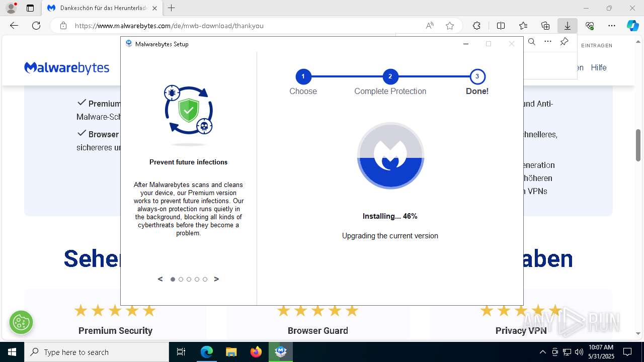644x362 pixels.
Task: Click the Edge profile avatar
Action: click(11, 8)
